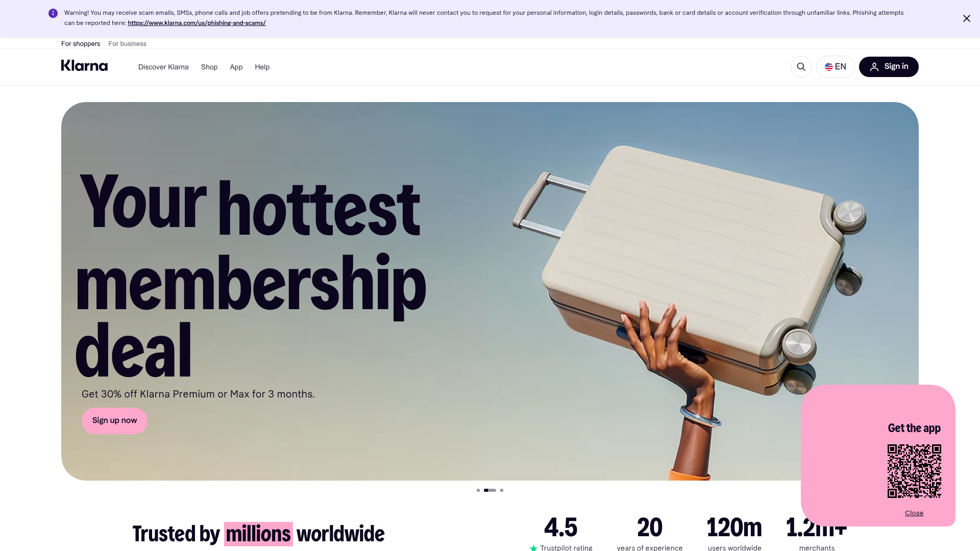This screenshot has width=980, height=551.
Task: Click the Sign in button
Action: click(x=889, y=67)
